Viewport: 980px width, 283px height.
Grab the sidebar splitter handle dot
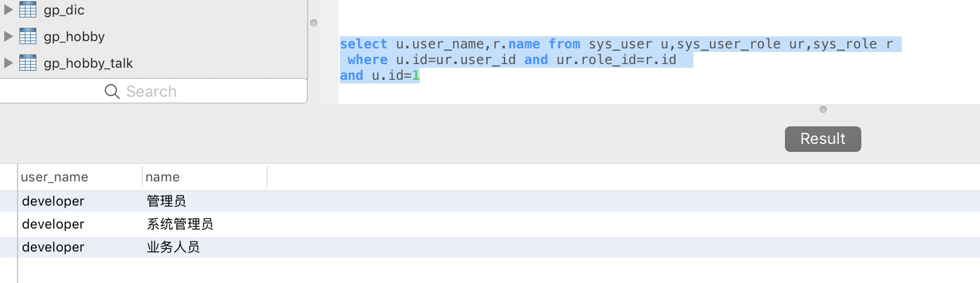point(314,23)
